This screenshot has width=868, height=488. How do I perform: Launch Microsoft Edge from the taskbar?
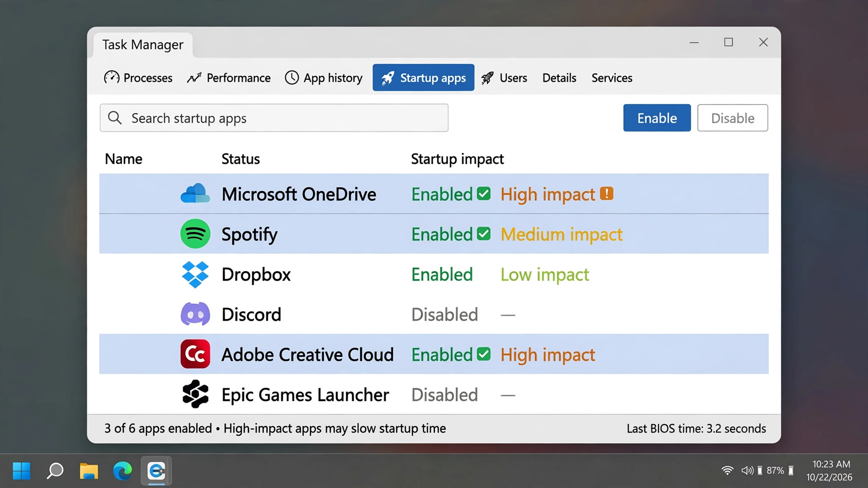pyautogui.click(x=122, y=471)
